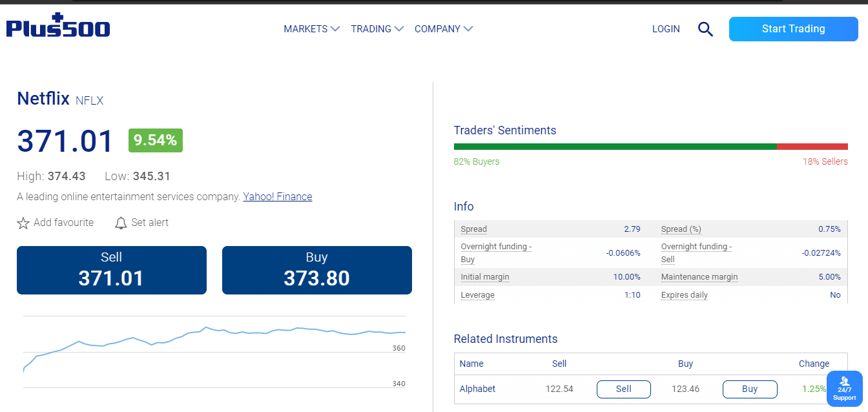Click the Traders' Sentiments heading
Screen dimensions: 868x412
[505, 130]
